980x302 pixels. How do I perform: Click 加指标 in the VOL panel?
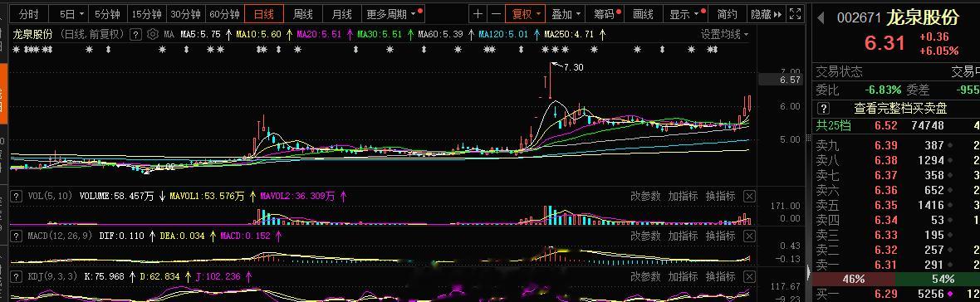click(x=683, y=196)
